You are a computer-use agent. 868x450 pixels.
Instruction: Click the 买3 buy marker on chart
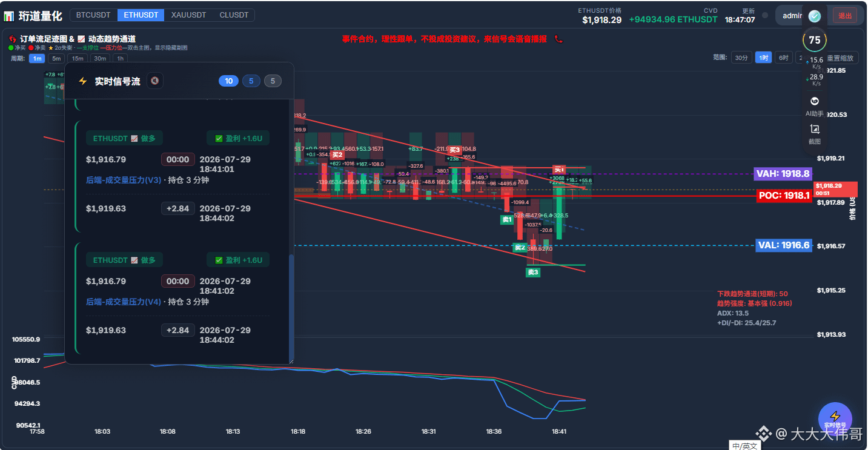tap(454, 150)
